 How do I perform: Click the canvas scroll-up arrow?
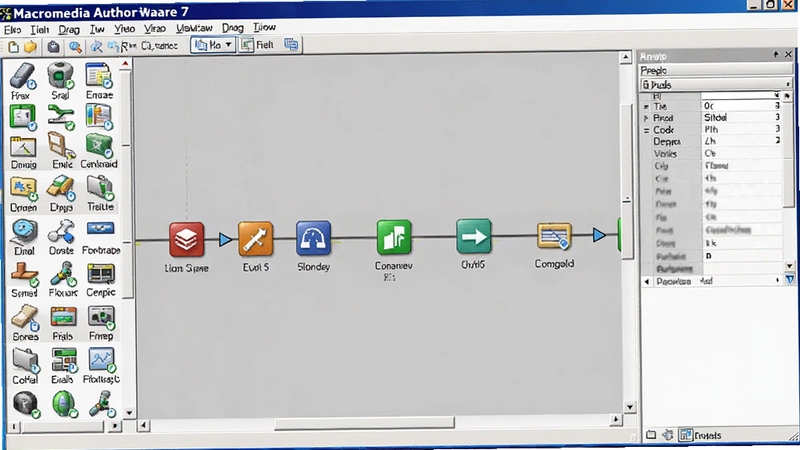[x=626, y=57]
